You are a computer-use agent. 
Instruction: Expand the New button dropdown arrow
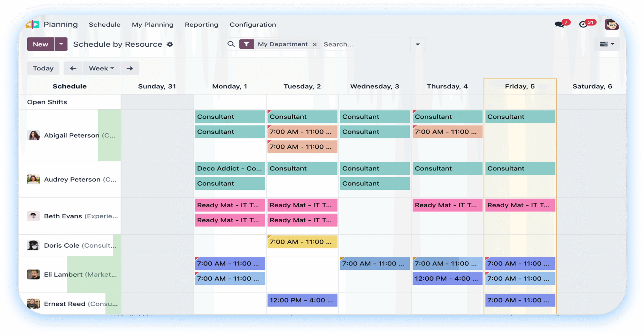61,44
